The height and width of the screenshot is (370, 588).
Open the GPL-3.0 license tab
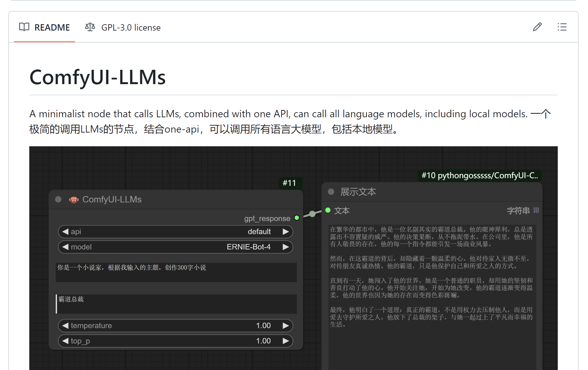123,27
